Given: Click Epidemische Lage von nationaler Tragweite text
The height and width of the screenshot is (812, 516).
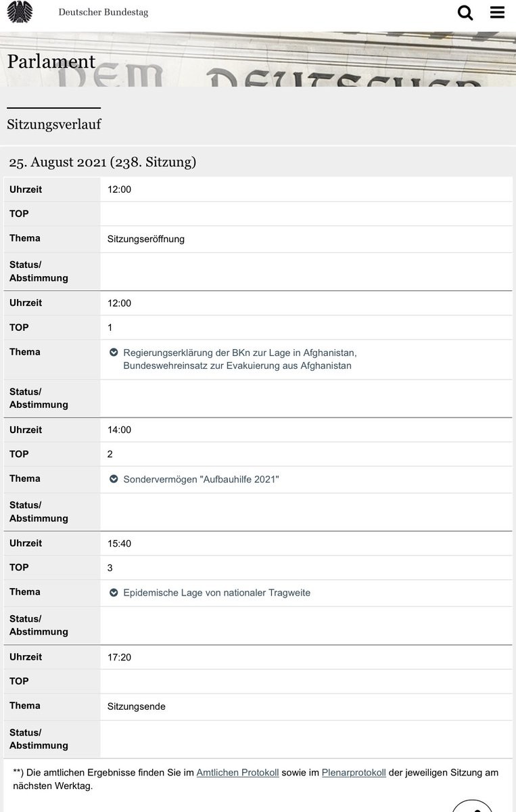Looking at the screenshot, I should pyautogui.click(x=216, y=593).
